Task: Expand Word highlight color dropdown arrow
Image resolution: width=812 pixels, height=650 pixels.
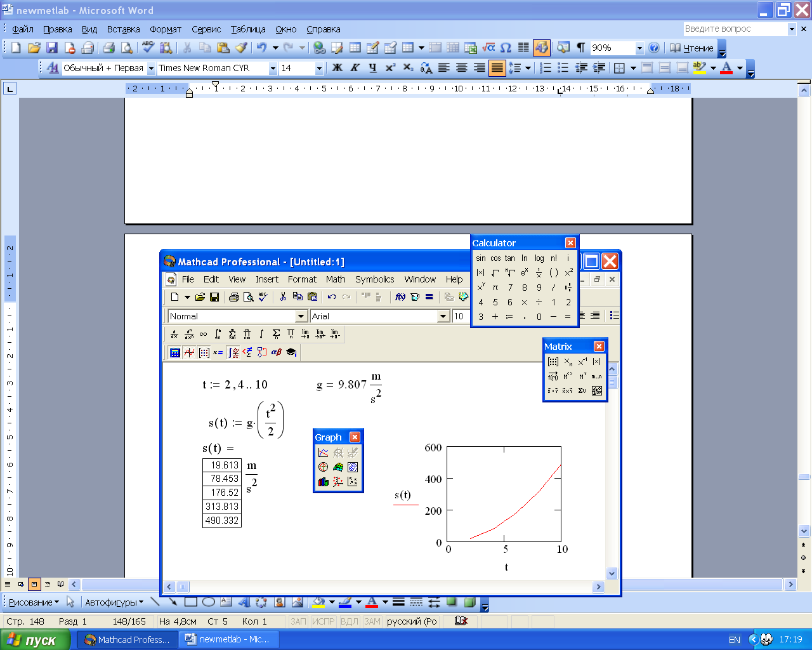Action: (713, 68)
